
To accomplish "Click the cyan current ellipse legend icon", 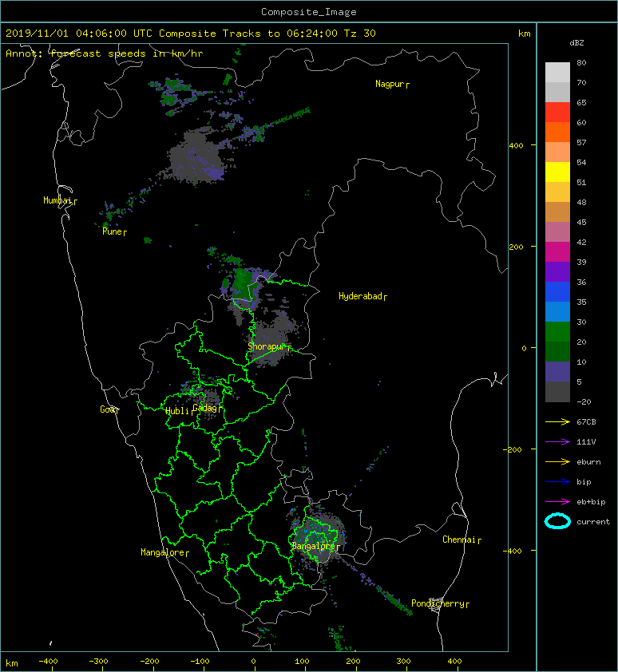I will coord(557,521).
